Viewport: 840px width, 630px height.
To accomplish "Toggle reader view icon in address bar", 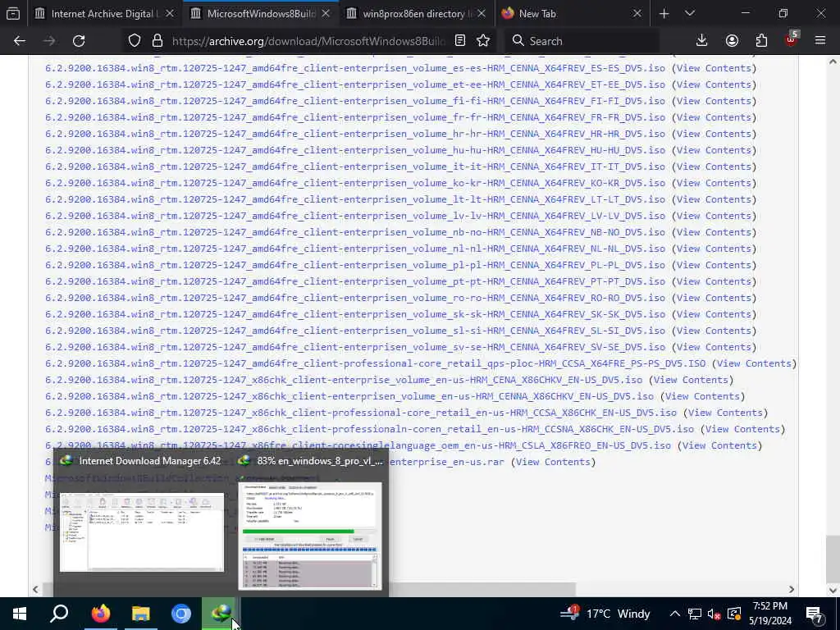I will (x=460, y=41).
